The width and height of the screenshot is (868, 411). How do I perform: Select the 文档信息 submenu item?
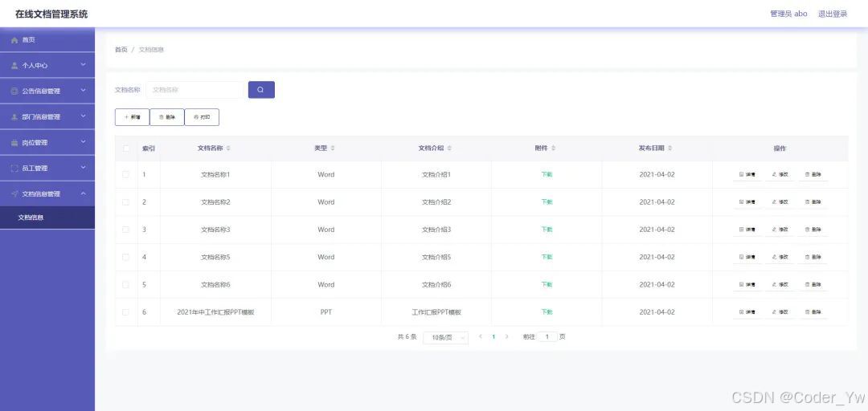[x=47, y=218]
